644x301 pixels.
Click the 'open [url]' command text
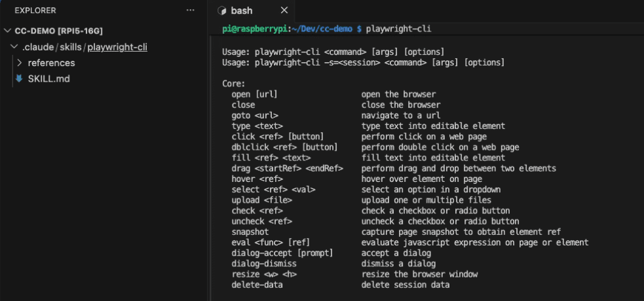(255, 94)
